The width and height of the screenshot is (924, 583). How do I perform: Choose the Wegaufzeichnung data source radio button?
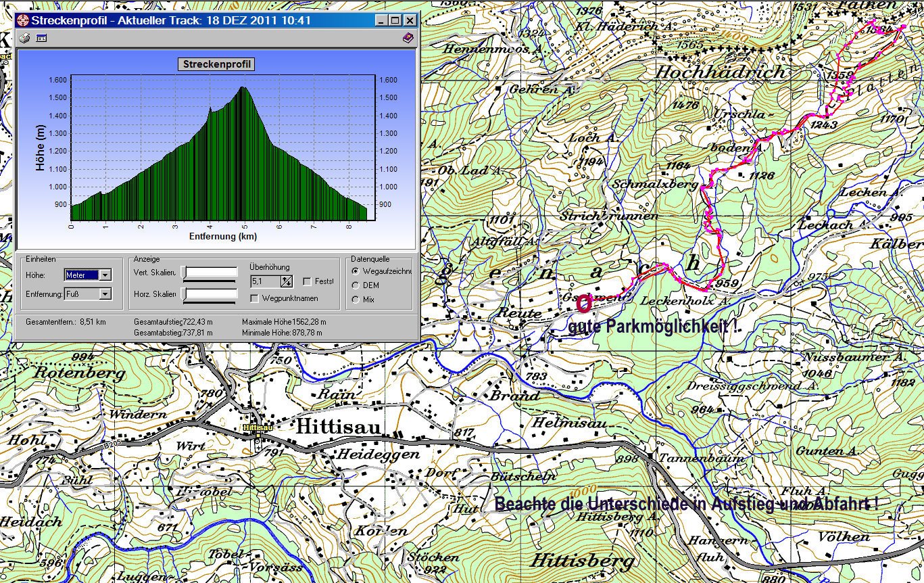point(356,271)
